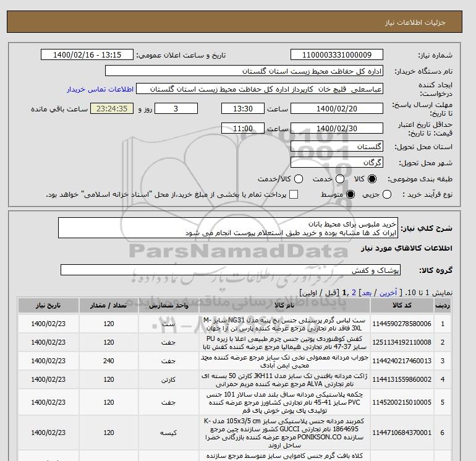The width and height of the screenshot is (476, 461).
Task: Click the تعداد / مقدار column header
Action: click(x=108, y=306)
